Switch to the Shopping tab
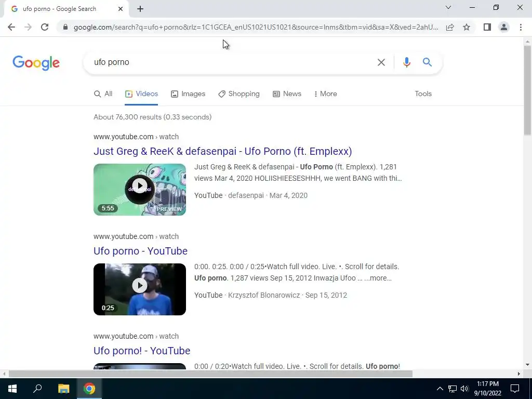The image size is (532, 399). pos(239,94)
